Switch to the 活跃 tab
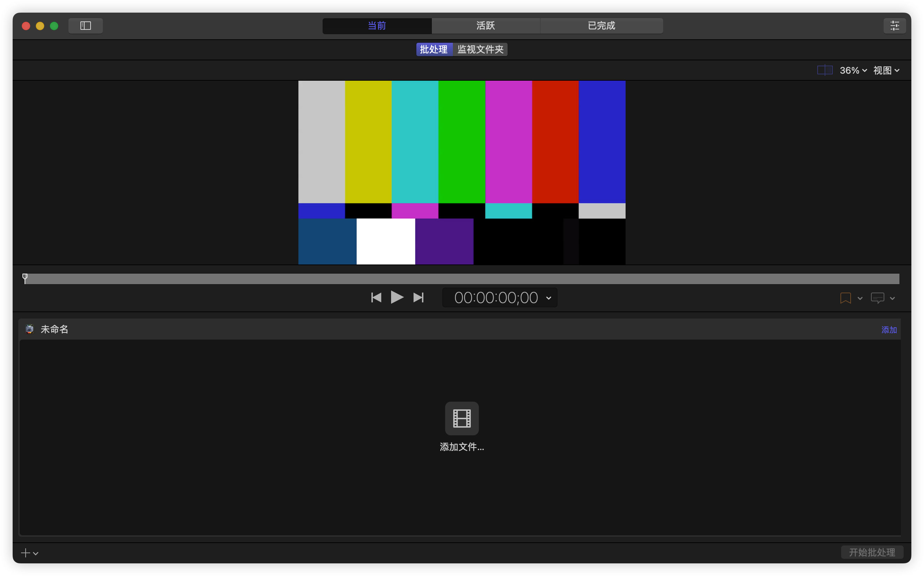Screen dimensions: 924x576 click(x=485, y=26)
